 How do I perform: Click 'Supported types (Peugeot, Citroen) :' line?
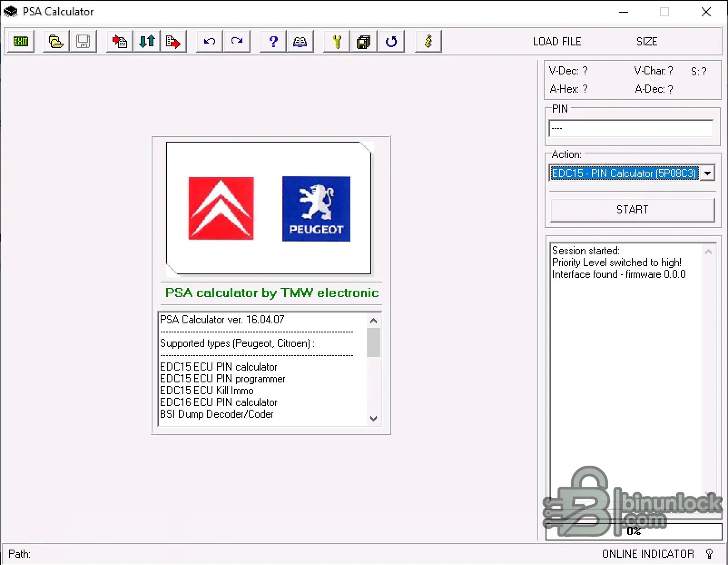pos(237,343)
